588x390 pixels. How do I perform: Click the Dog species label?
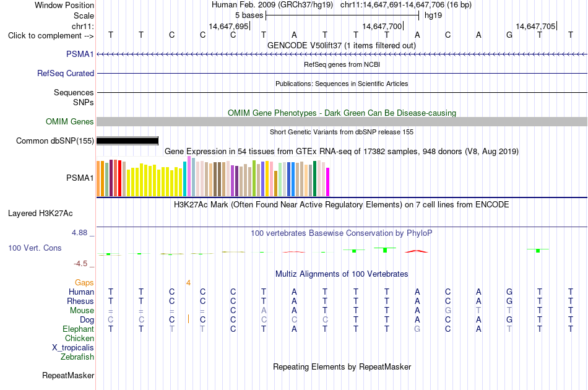pyautogui.click(x=87, y=320)
